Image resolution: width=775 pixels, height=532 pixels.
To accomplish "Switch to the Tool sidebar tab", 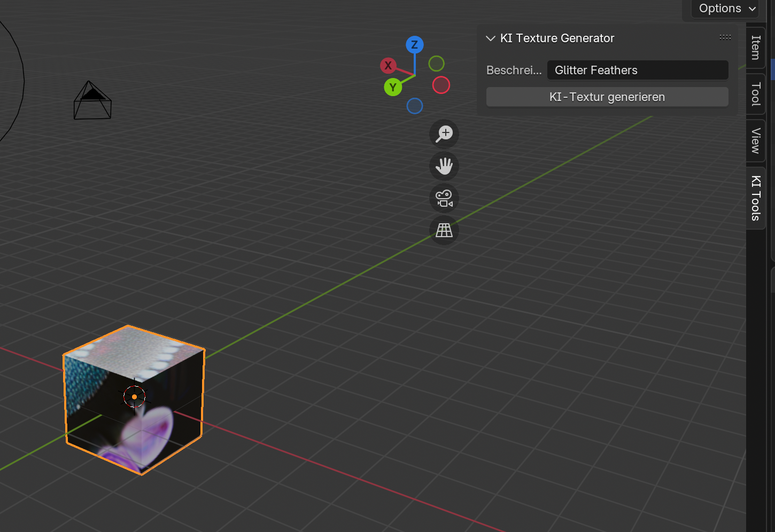I will (756, 94).
